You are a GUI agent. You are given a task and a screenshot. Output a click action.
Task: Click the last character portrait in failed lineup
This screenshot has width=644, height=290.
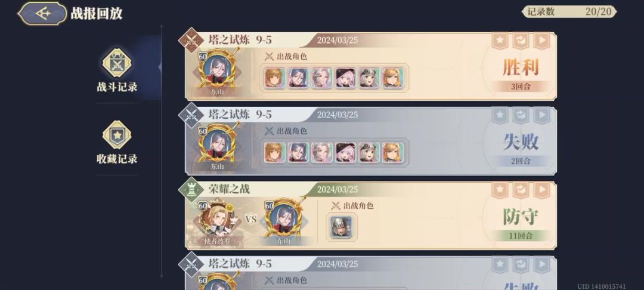393,152
